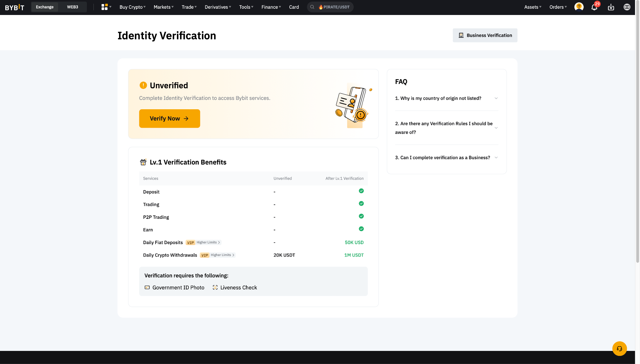Click the 1M USDT withdrawal limit
Screen dimensions: 640x364
click(354, 255)
